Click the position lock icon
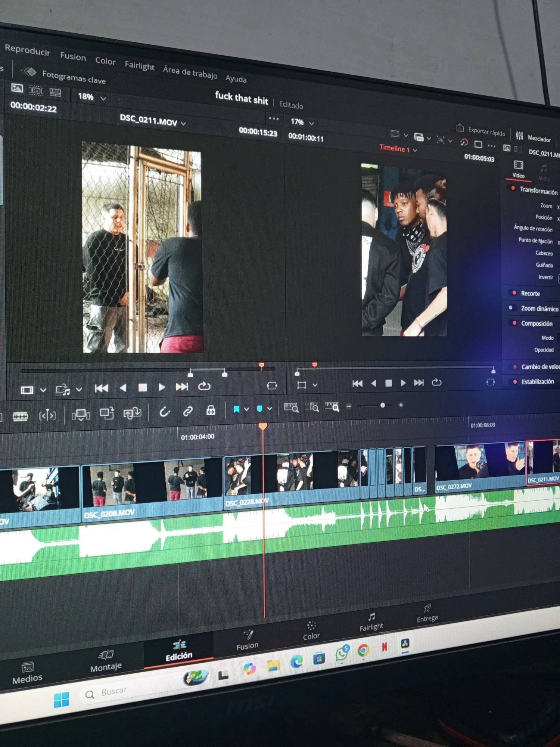Viewport: 560px width, 747px height. tap(211, 410)
